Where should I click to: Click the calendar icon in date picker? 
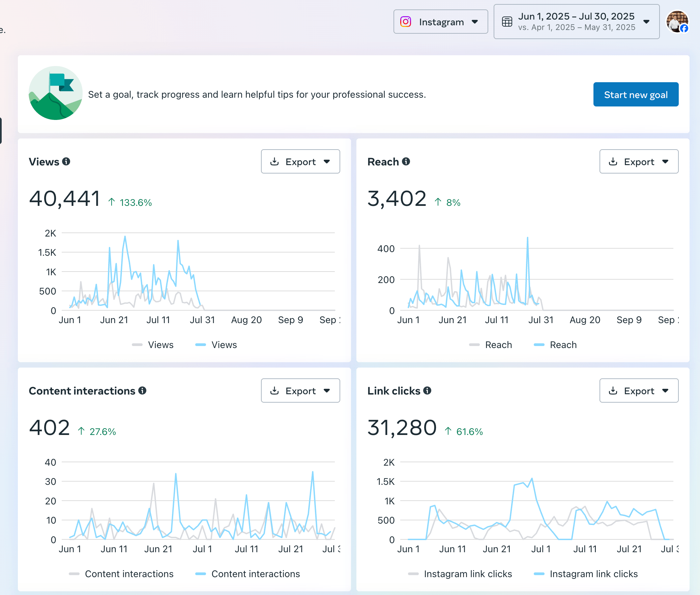[x=507, y=22]
